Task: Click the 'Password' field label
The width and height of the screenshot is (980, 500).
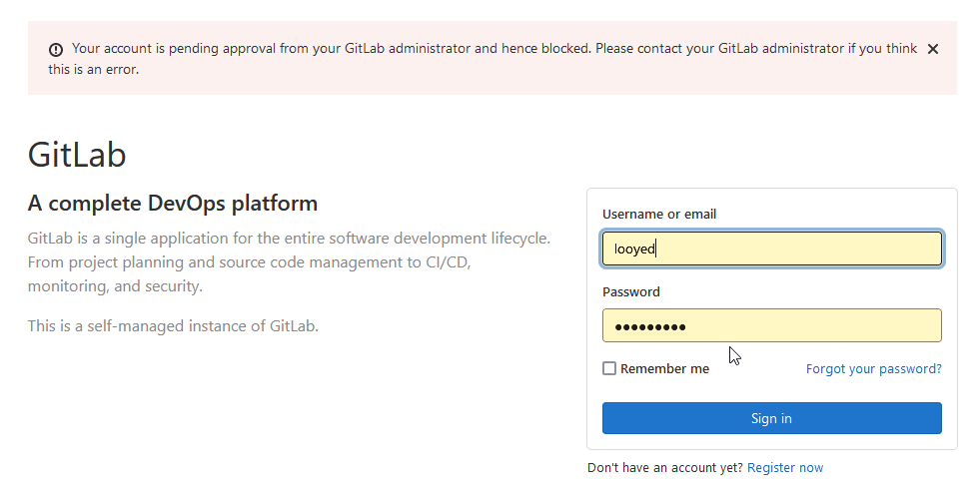Action: pos(631,291)
